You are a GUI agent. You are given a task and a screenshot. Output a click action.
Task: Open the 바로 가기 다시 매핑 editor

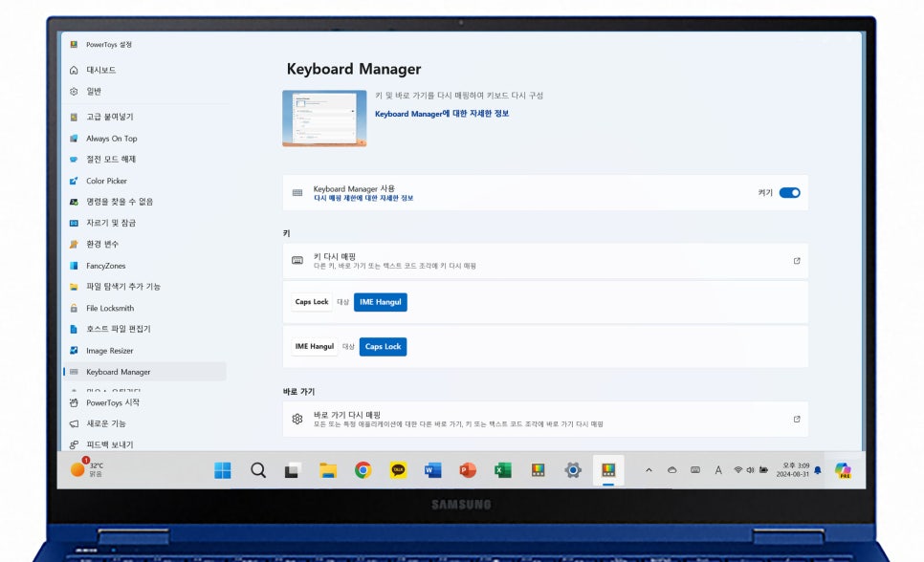tap(545, 419)
